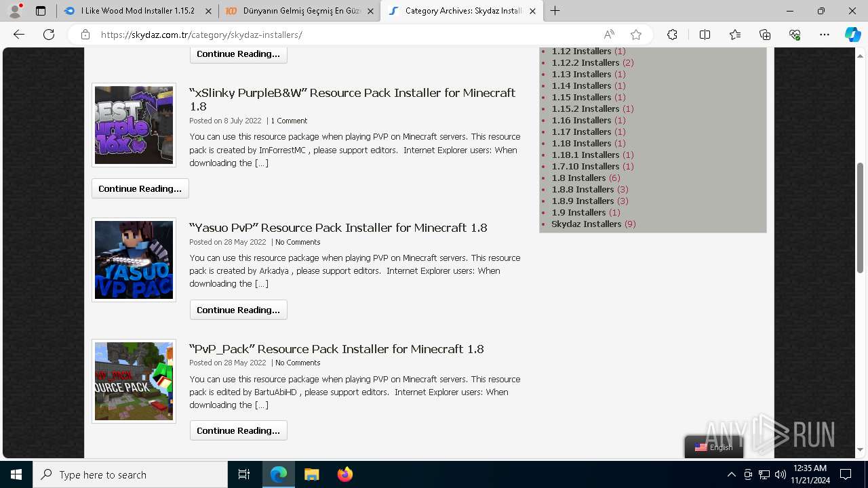
Task: Open the 1 Comment link
Action: tap(289, 121)
